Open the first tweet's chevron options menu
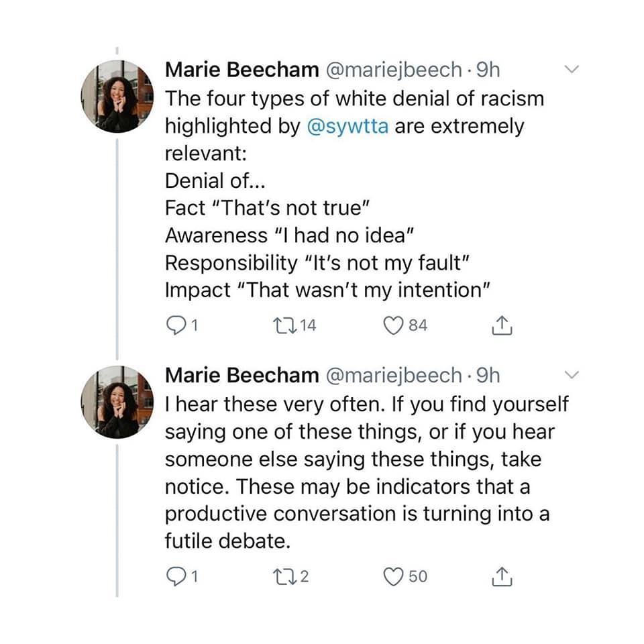The width and height of the screenshot is (644, 644). pyautogui.click(x=572, y=69)
